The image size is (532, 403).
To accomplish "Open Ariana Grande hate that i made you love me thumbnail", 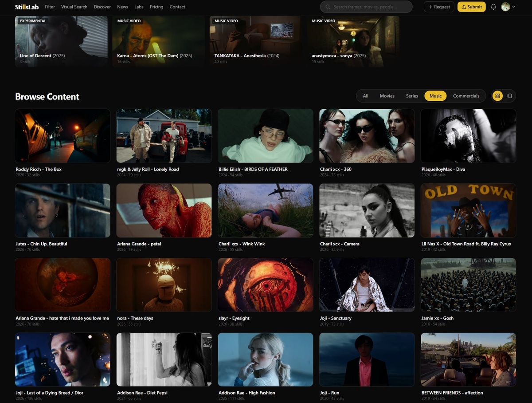I will pyautogui.click(x=63, y=285).
